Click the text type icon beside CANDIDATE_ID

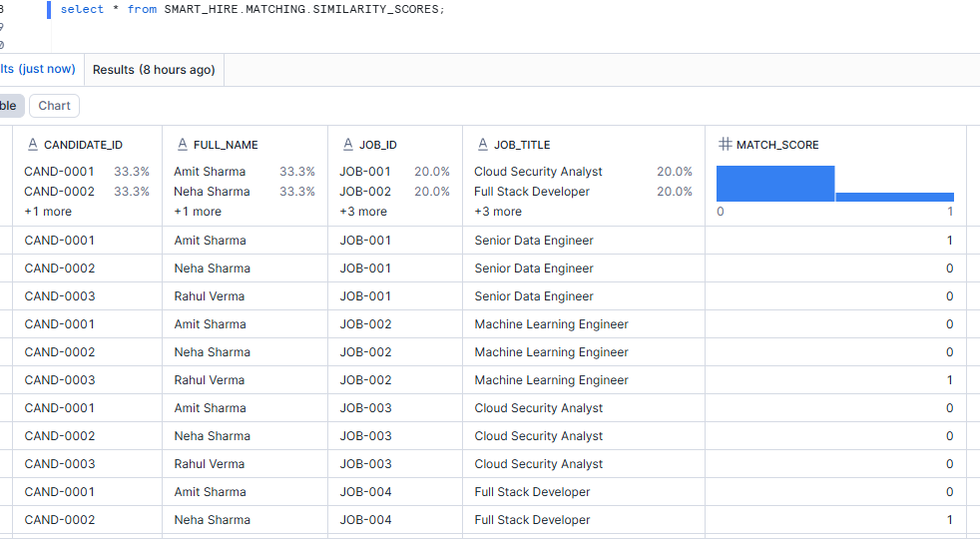pos(33,145)
